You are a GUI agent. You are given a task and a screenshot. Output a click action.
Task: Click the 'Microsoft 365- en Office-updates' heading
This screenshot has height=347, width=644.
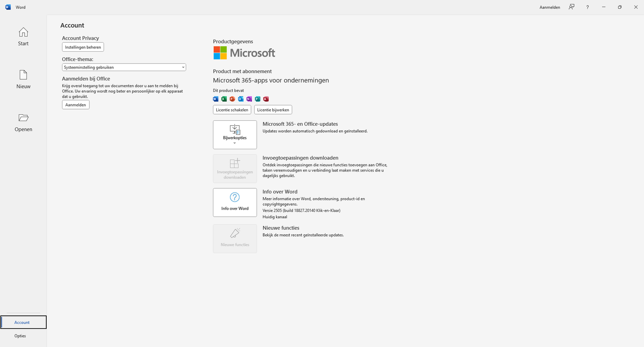[300, 124]
